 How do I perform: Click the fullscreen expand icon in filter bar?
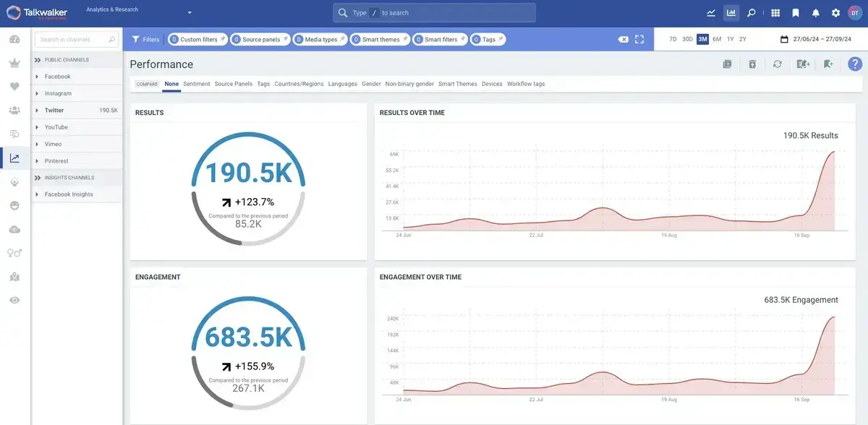coord(639,40)
